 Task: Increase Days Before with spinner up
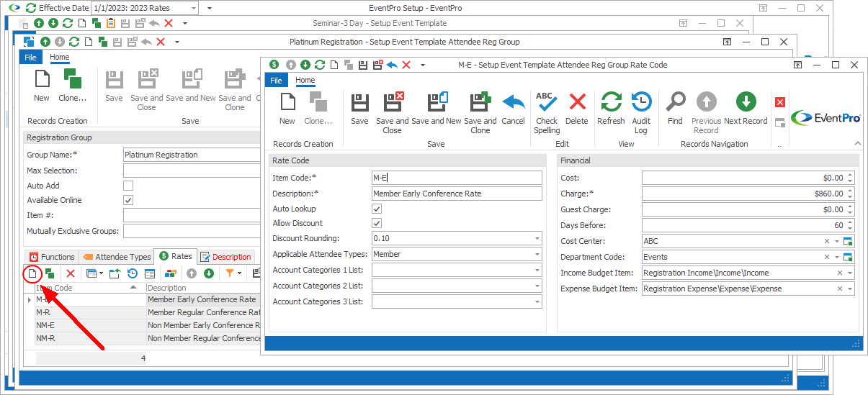pyautogui.click(x=850, y=222)
